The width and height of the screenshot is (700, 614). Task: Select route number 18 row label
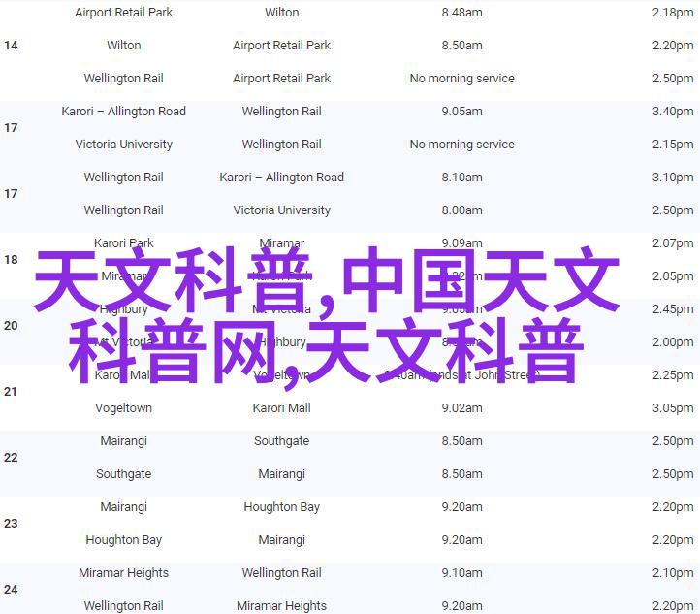(11, 260)
